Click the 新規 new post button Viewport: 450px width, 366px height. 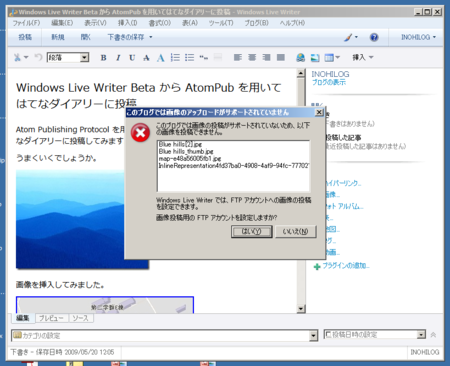(58, 37)
